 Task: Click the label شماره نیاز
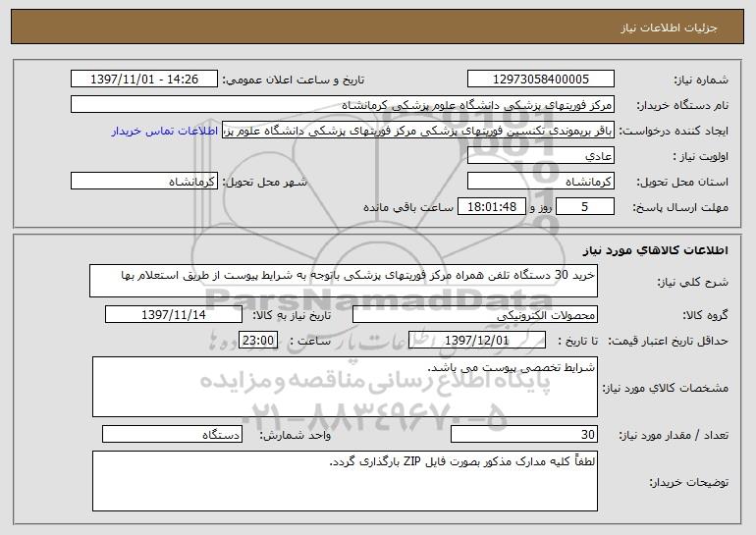coord(701,80)
